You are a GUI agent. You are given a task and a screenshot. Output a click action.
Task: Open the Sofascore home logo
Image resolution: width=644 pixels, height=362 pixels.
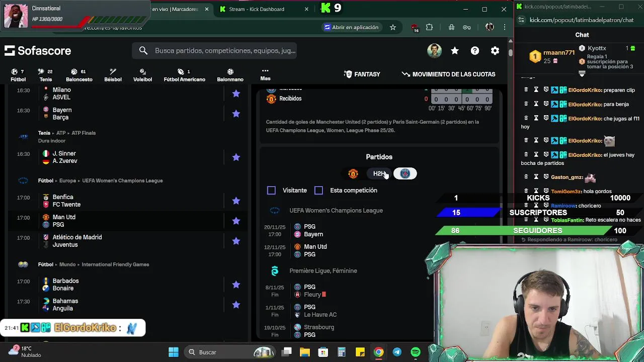[x=38, y=51]
